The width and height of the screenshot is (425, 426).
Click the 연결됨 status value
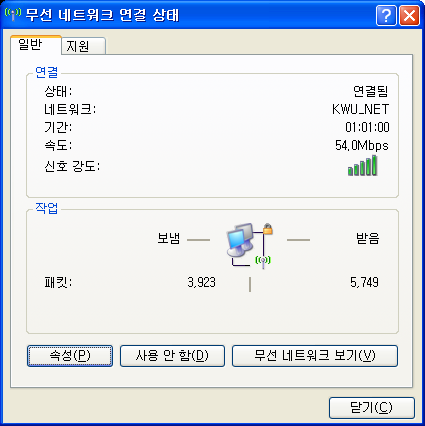(371, 91)
